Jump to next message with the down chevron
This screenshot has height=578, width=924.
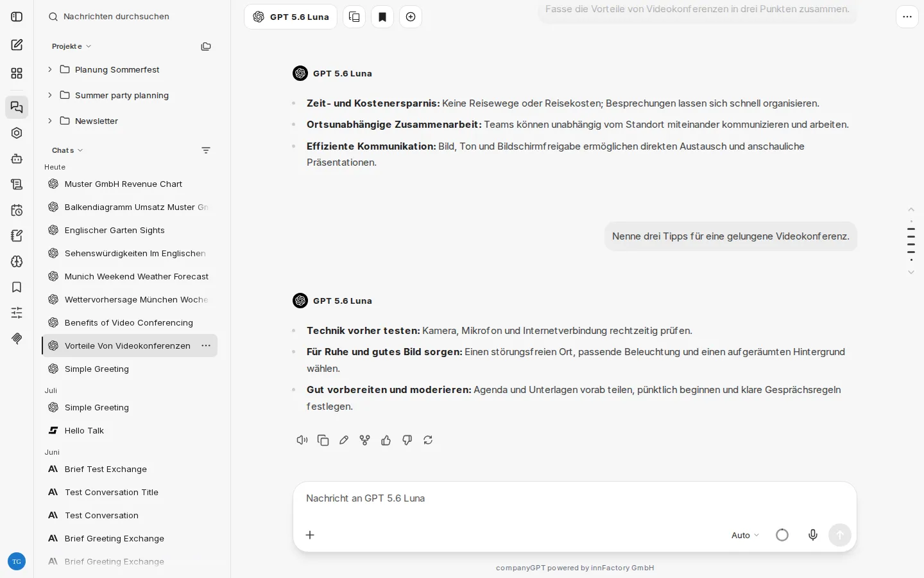(x=911, y=272)
